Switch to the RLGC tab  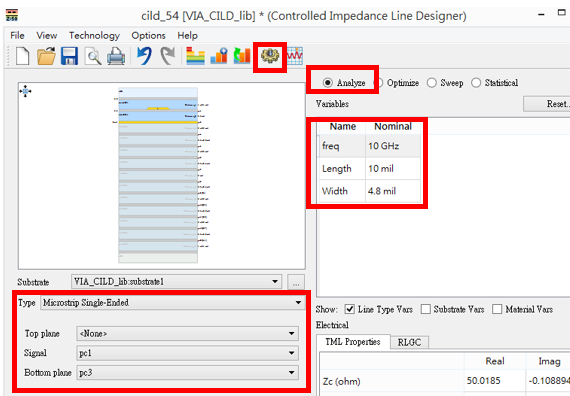coord(409,343)
